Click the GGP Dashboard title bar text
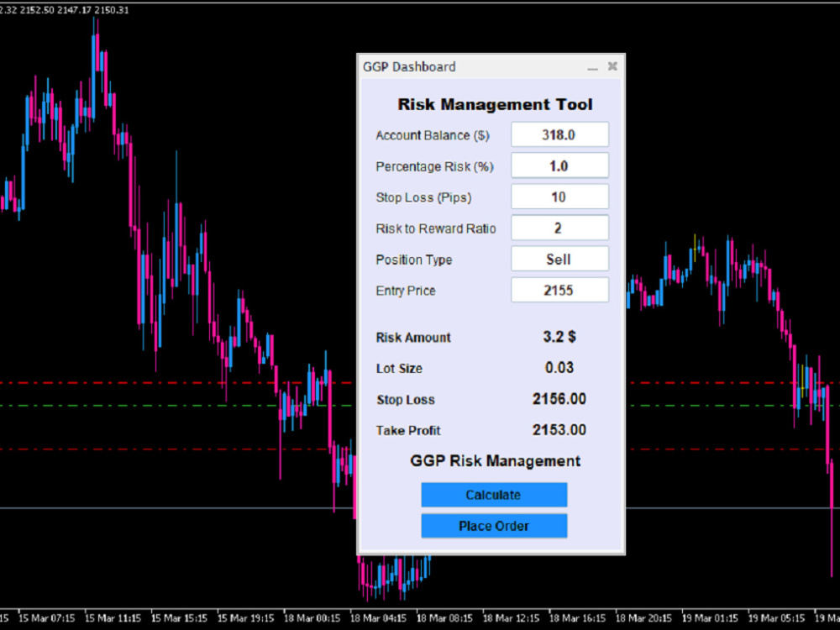This screenshot has height=630, width=840. (409, 67)
